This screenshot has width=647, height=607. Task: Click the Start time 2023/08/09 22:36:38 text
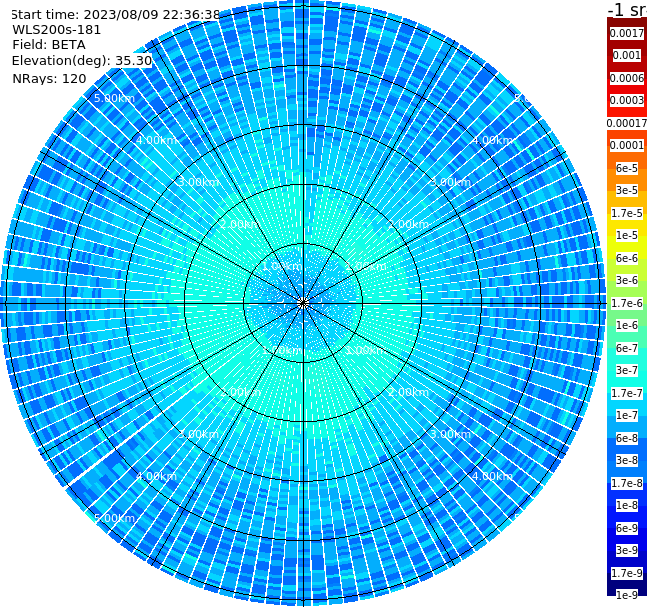coord(115,15)
